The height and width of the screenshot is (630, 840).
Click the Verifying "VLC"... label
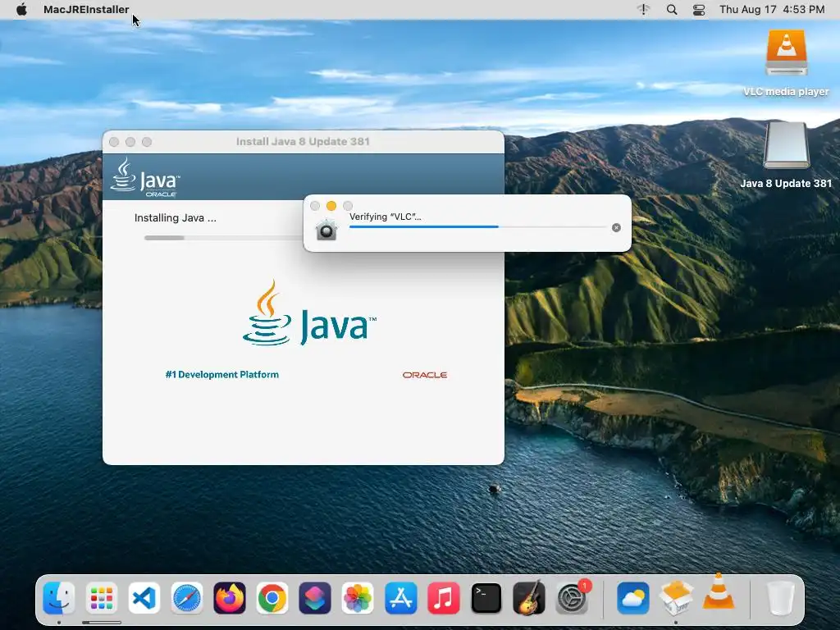[x=386, y=217]
